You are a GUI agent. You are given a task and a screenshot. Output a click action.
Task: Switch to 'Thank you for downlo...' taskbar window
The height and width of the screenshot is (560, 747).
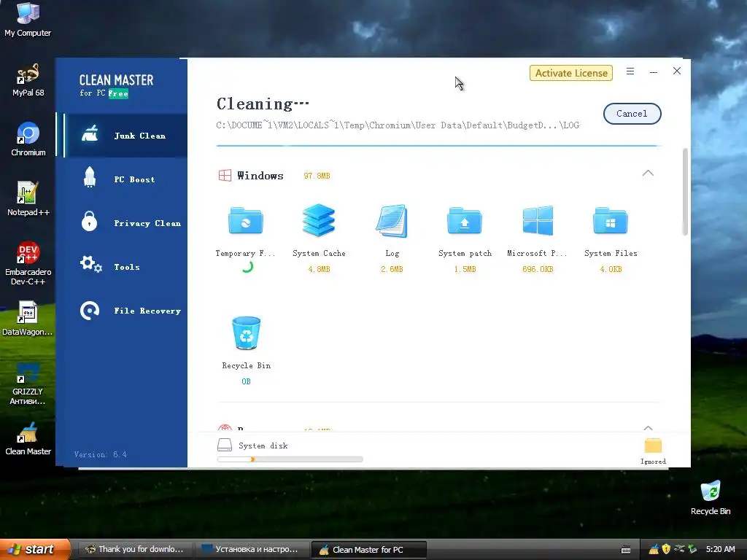tap(134, 550)
